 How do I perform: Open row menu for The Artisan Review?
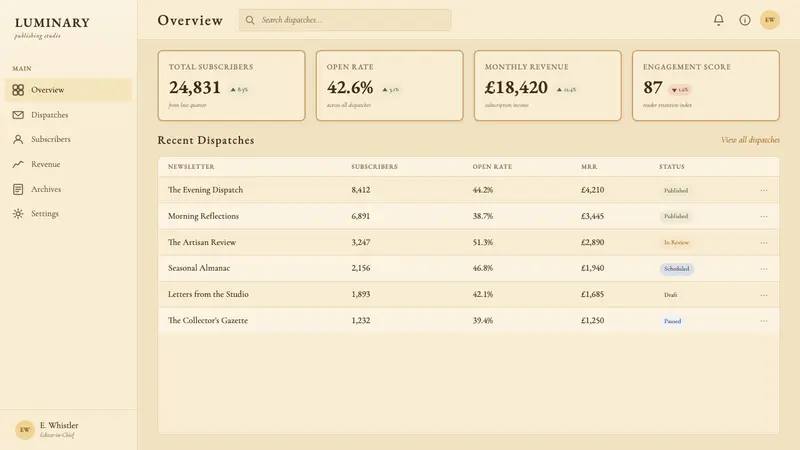[x=764, y=243]
